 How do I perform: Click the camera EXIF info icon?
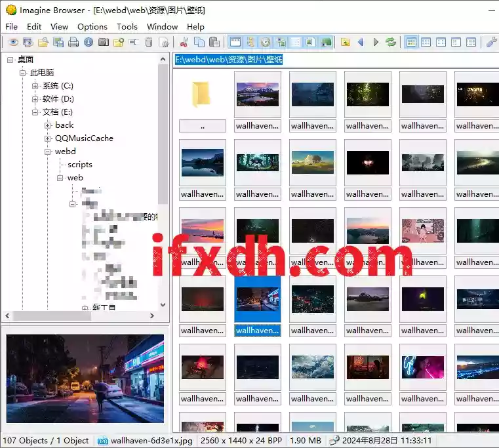point(104,42)
